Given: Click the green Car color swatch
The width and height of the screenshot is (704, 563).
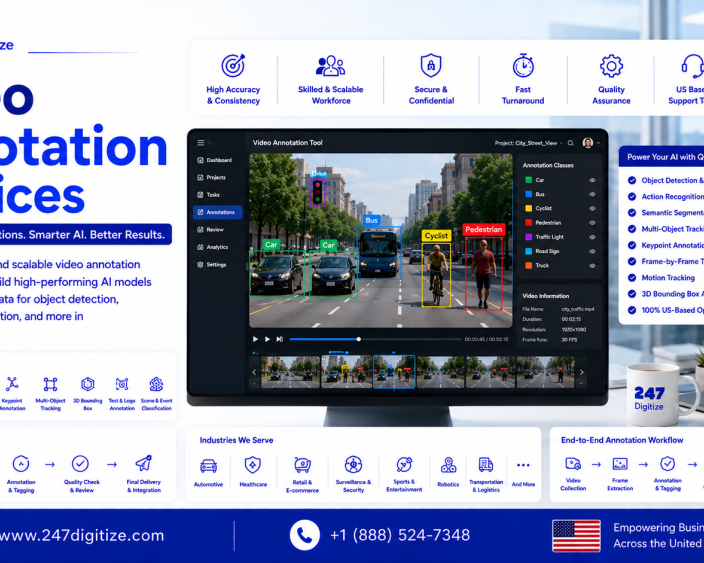Looking at the screenshot, I should tap(528, 180).
